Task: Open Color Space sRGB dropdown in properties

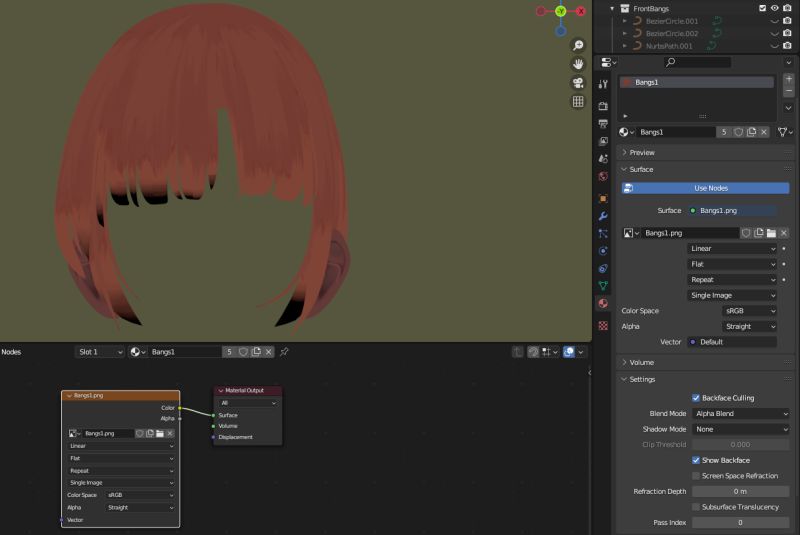Action: point(749,311)
